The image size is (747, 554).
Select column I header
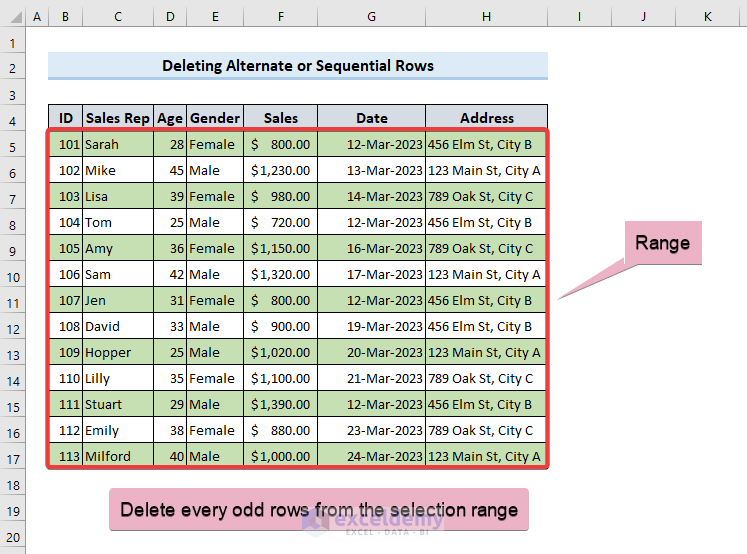coord(579,17)
